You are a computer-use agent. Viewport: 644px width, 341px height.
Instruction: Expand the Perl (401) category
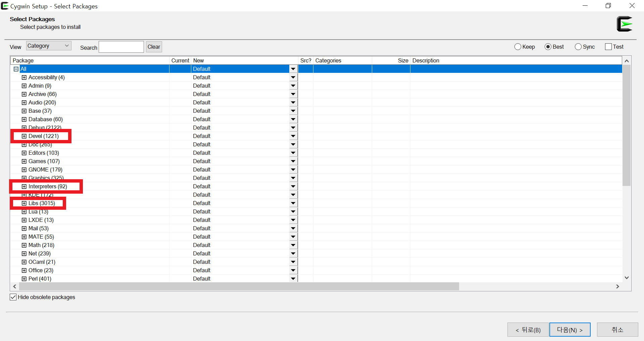[x=24, y=279]
